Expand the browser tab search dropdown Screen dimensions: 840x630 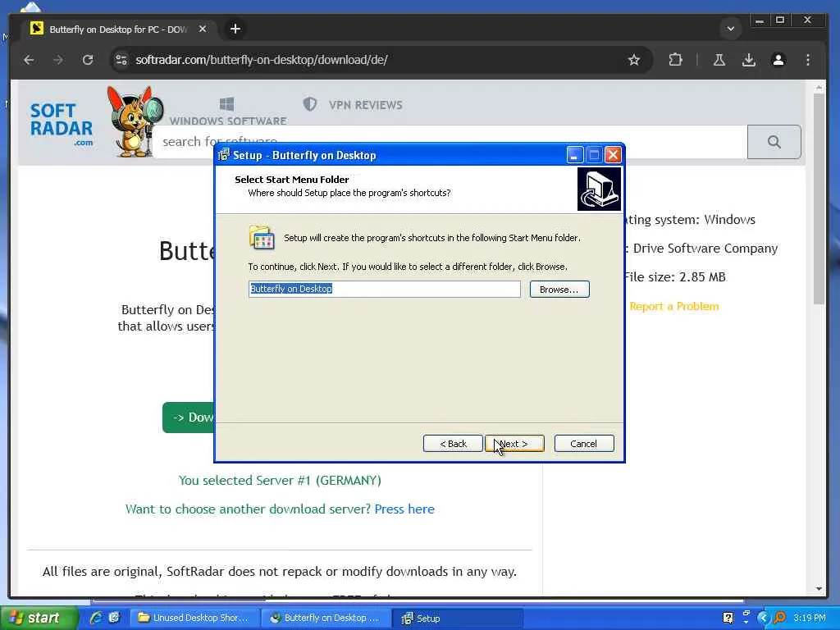(x=730, y=29)
